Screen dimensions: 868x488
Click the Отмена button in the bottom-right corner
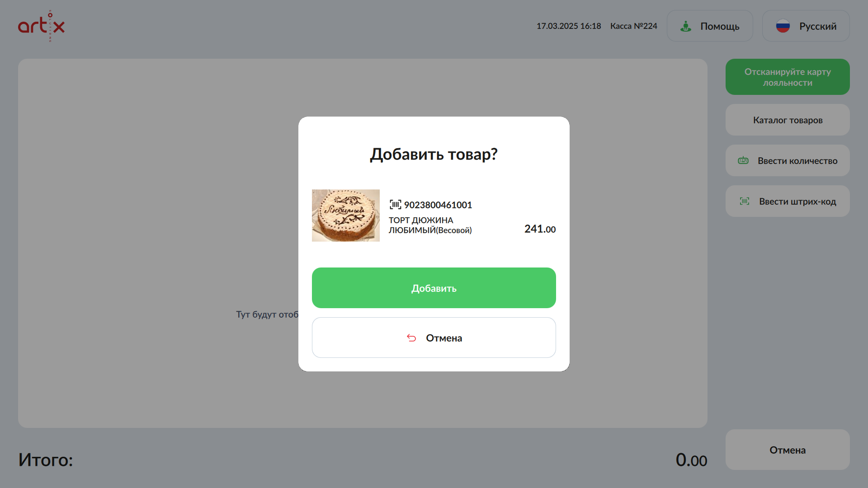[x=788, y=450]
